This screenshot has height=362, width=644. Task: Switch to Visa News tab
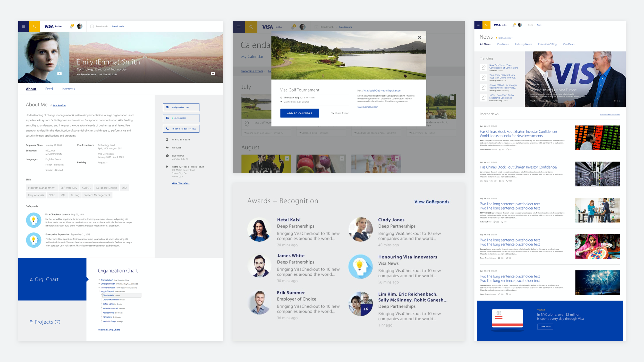503,44
